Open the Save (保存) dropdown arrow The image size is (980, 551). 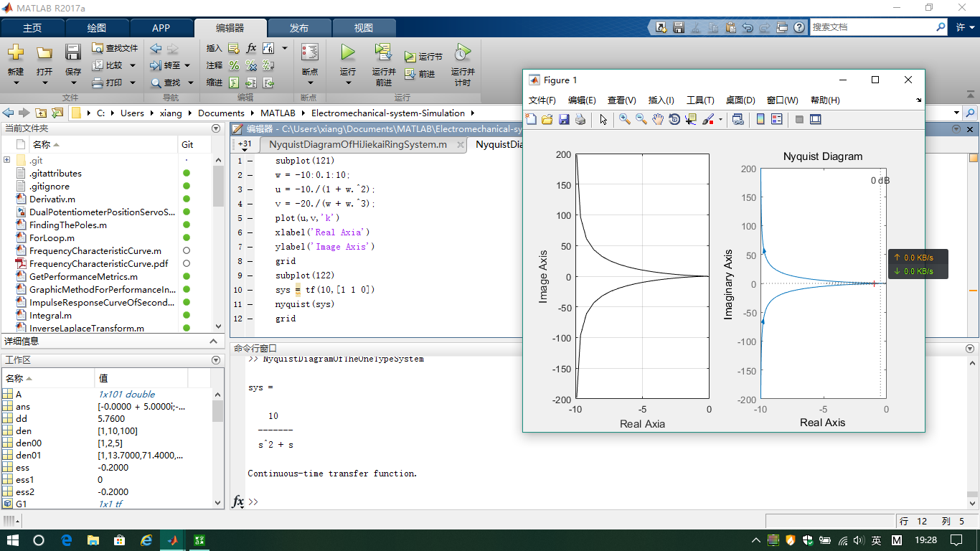pyautogui.click(x=73, y=83)
